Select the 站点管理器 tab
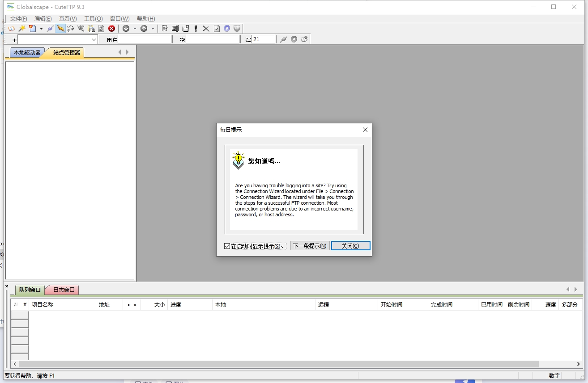The height and width of the screenshot is (383, 588). pos(66,53)
